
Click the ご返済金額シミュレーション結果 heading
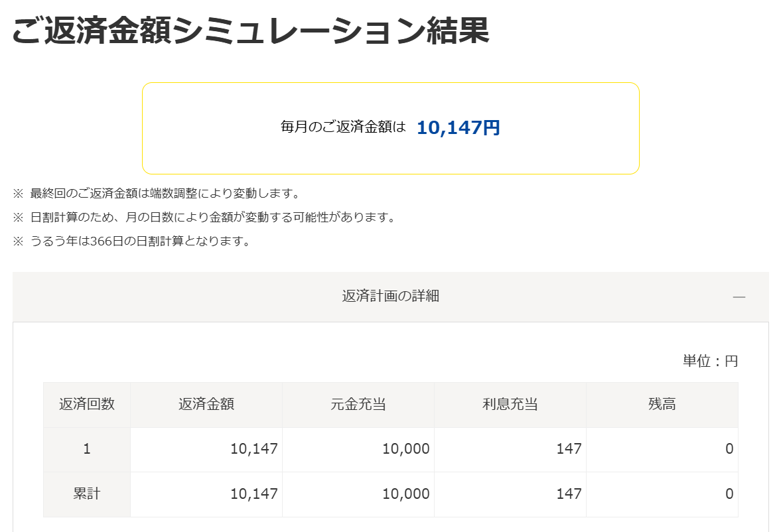(x=251, y=31)
